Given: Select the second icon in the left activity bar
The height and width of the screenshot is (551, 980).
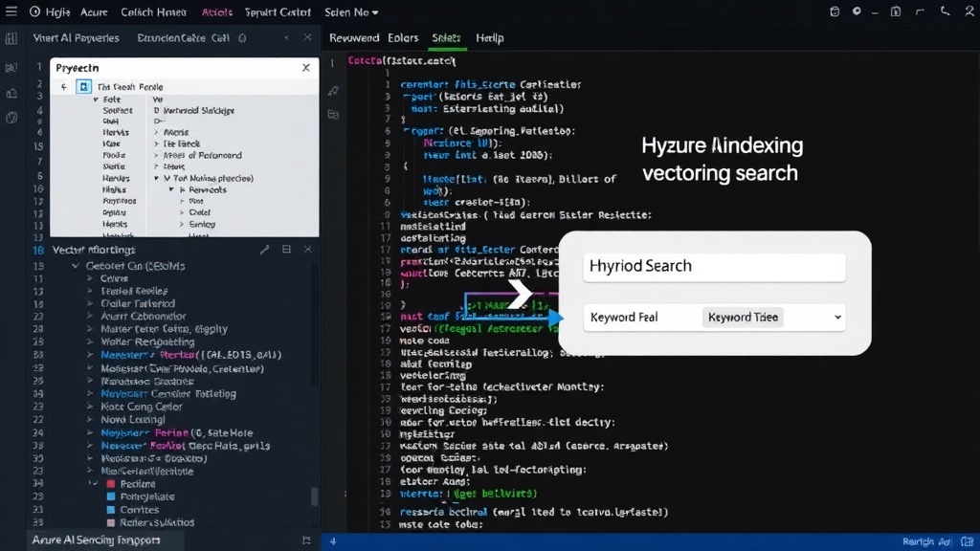Looking at the screenshot, I should [x=11, y=68].
